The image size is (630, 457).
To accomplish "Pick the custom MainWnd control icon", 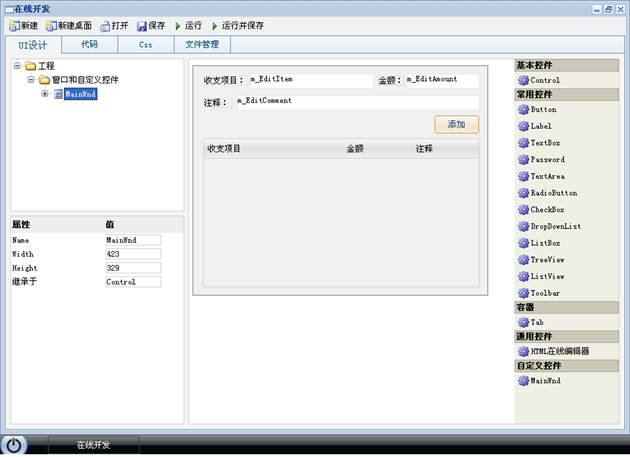I will point(523,381).
